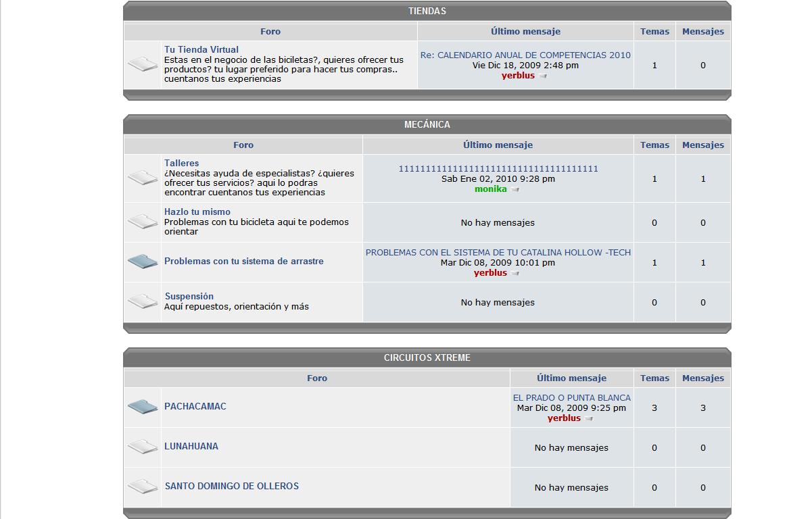View yerblus profile in Tu Tienda Virtual row

518,76
